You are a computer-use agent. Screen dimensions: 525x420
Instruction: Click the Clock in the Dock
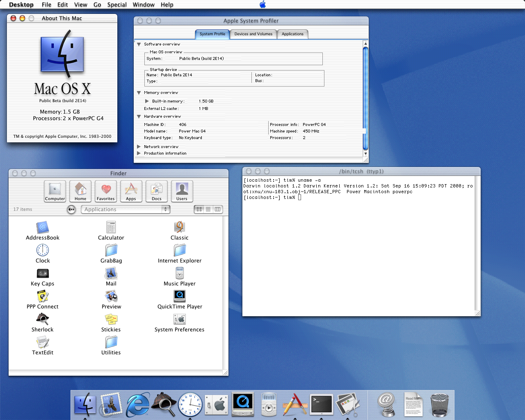coord(190,404)
